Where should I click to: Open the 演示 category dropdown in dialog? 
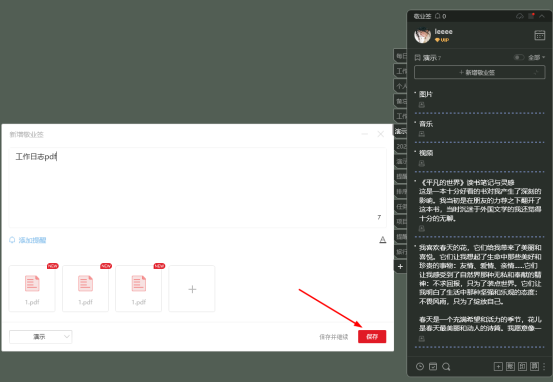coord(41,337)
